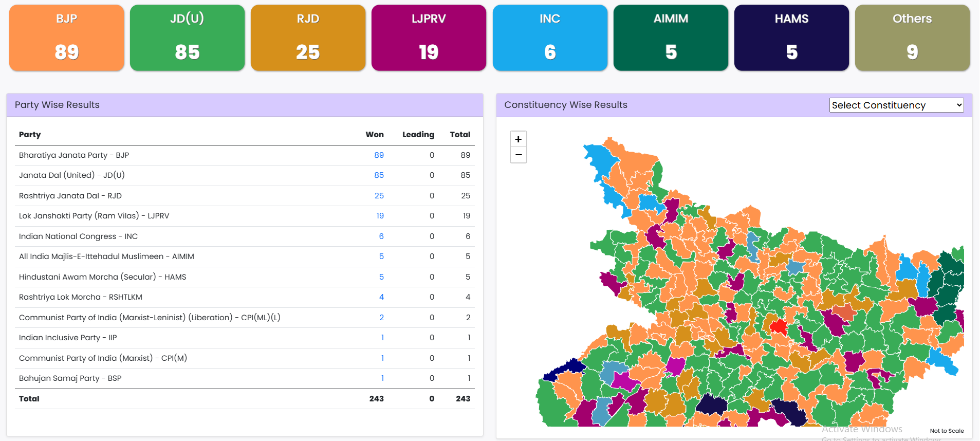The image size is (980, 441).
Task: Open LJPRV's 19 won seats link
Action: coord(380,216)
